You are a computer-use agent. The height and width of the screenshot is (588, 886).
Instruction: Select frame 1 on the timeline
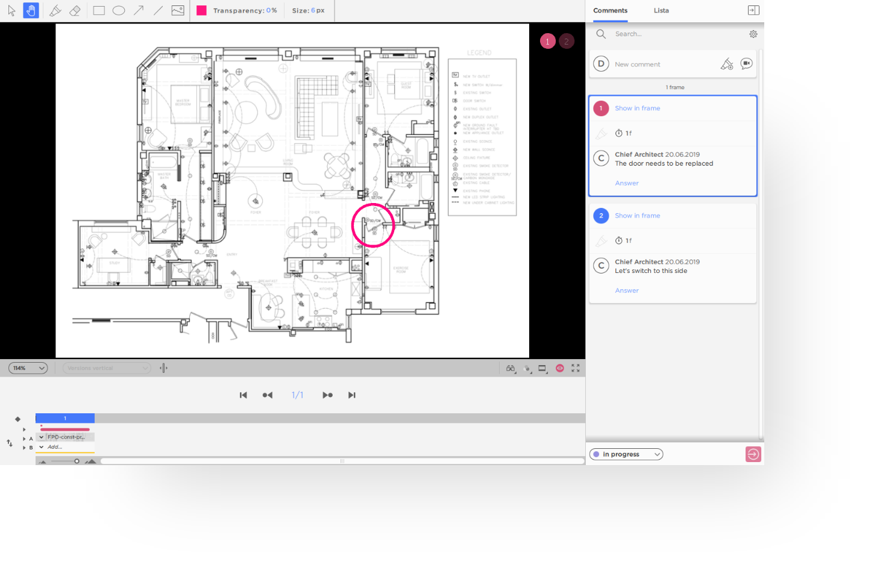coord(65,418)
